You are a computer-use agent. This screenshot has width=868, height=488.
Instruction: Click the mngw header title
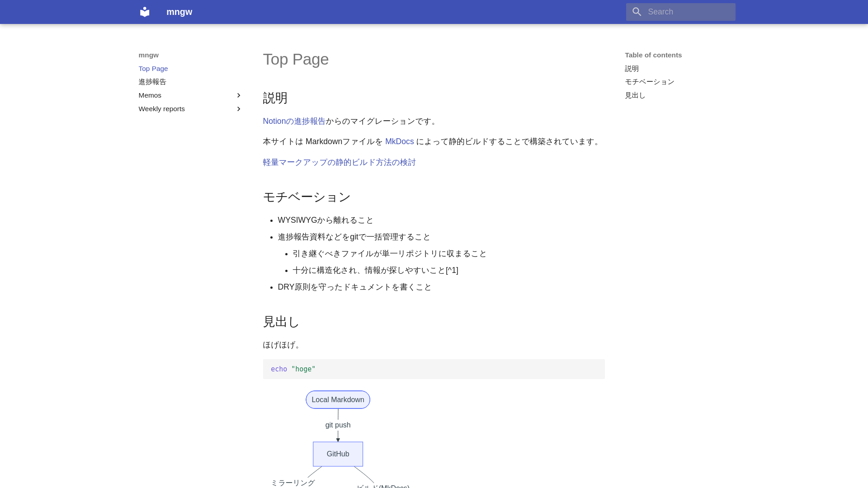coord(179,12)
